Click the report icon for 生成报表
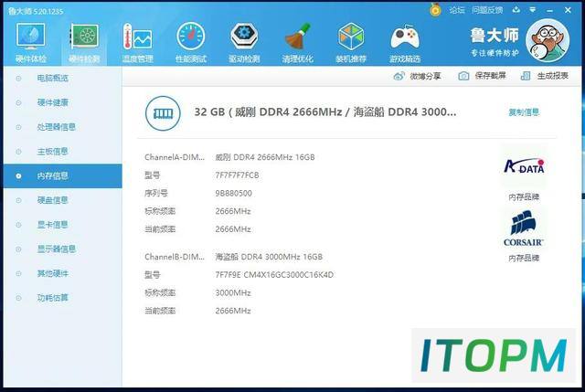585x392 pixels. [x=526, y=76]
